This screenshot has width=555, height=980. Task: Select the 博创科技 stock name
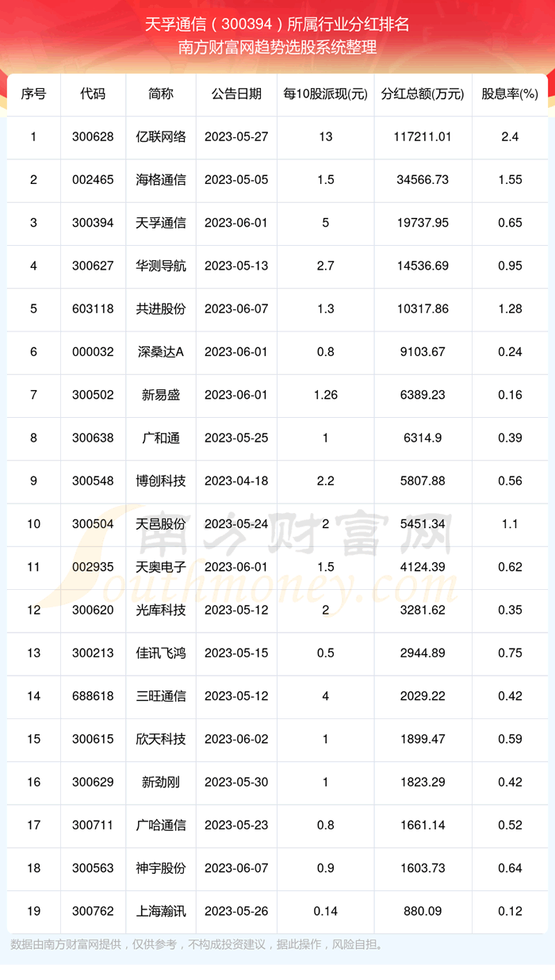coord(161,481)
